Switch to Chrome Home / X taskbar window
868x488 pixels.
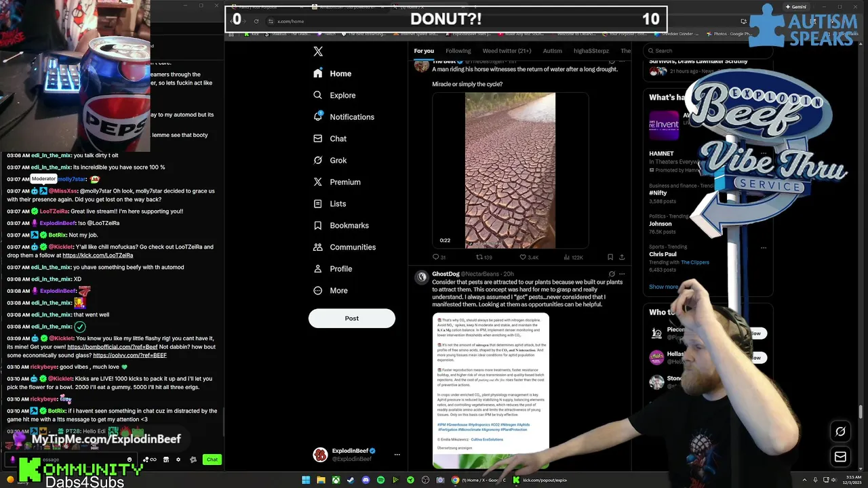(478, 480)
